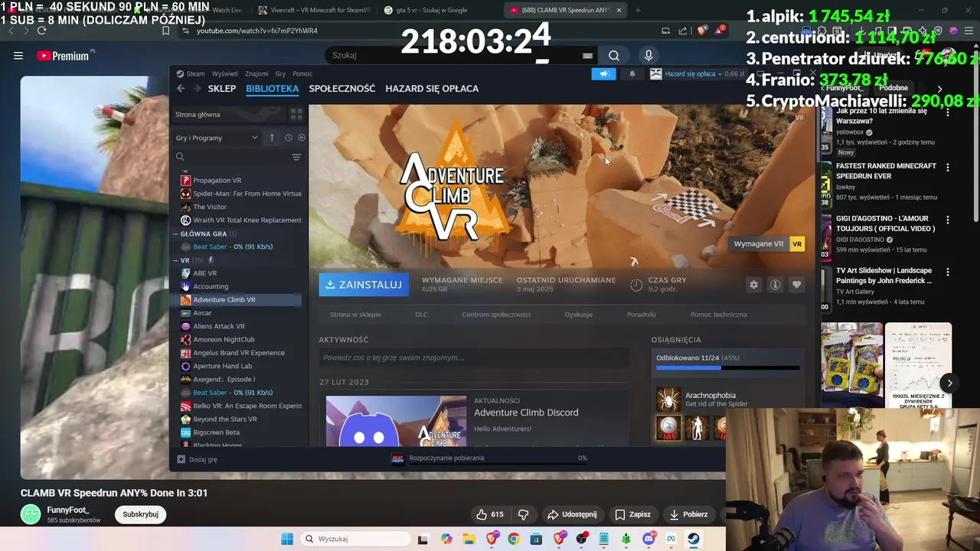Switch to the Vivecraft browser tab
The width and height of the screenshot is (980, 551).
click(x=314, y=10)
